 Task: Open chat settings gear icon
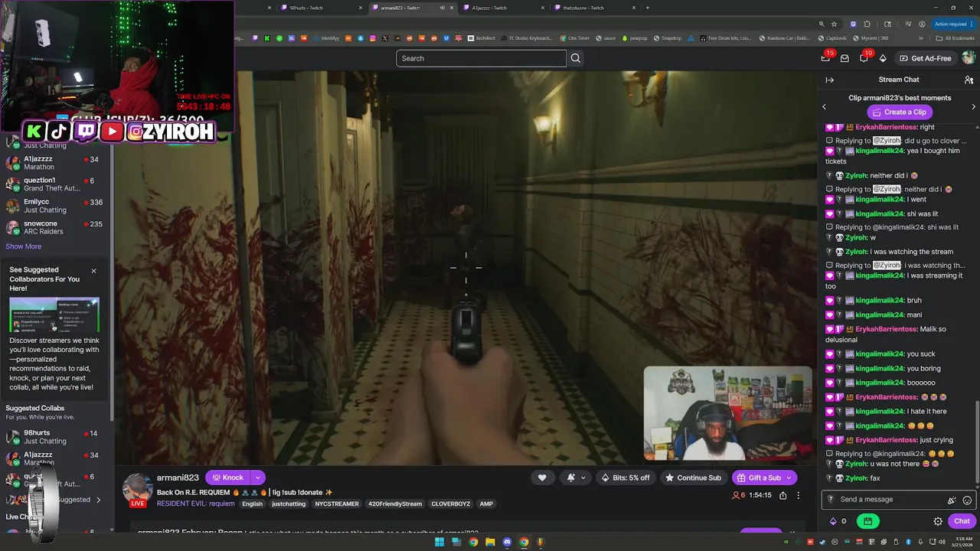coord(938,521)
